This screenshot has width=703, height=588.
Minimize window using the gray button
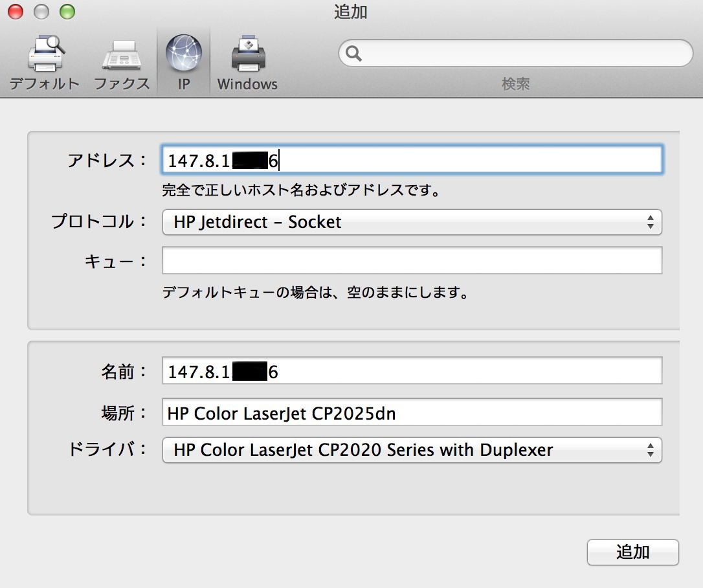click(41, 11)
